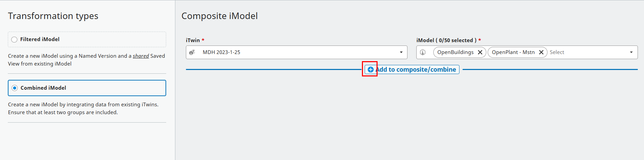
Task: Click the Composite iModel heading
Action: [220, 16]
